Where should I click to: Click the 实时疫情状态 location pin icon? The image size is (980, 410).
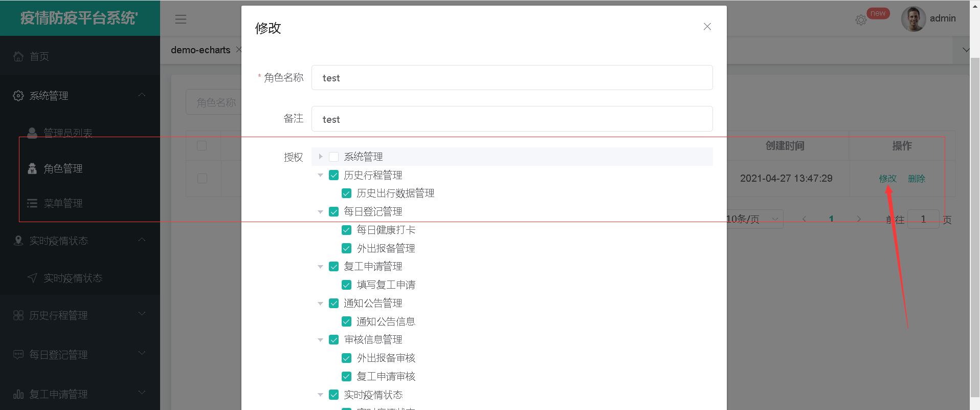[x=18, y=241]
